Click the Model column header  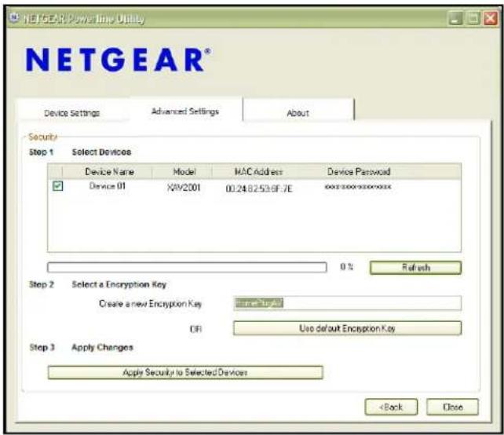184,172
